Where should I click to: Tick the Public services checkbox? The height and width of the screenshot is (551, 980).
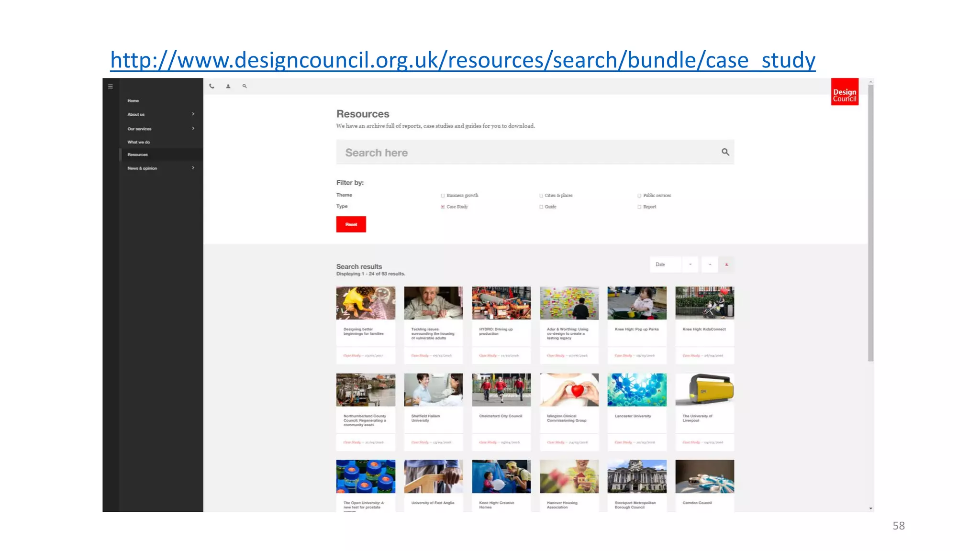(x=639, y=196)
